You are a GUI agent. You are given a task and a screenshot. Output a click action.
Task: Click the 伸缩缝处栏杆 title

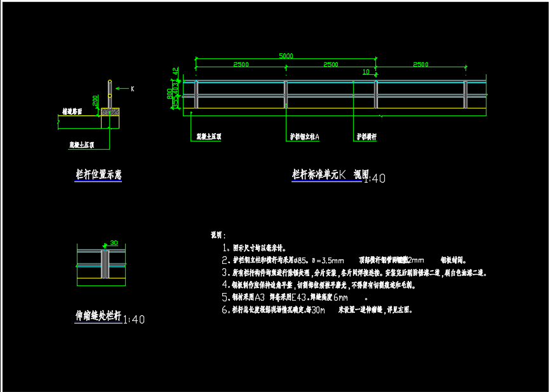(98, 316)
